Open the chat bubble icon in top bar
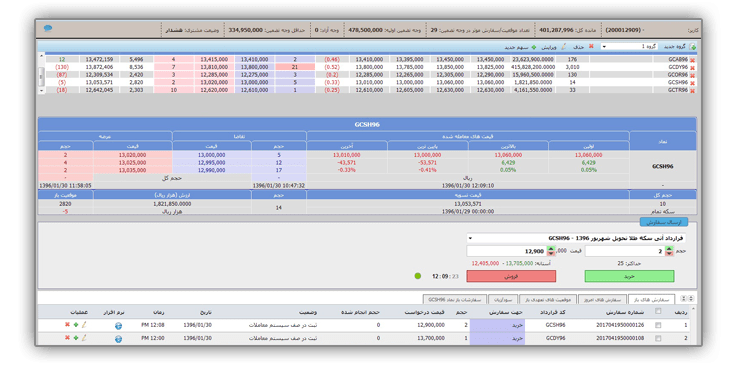This screenshot has height=368, width=737. tap(47, 28)
